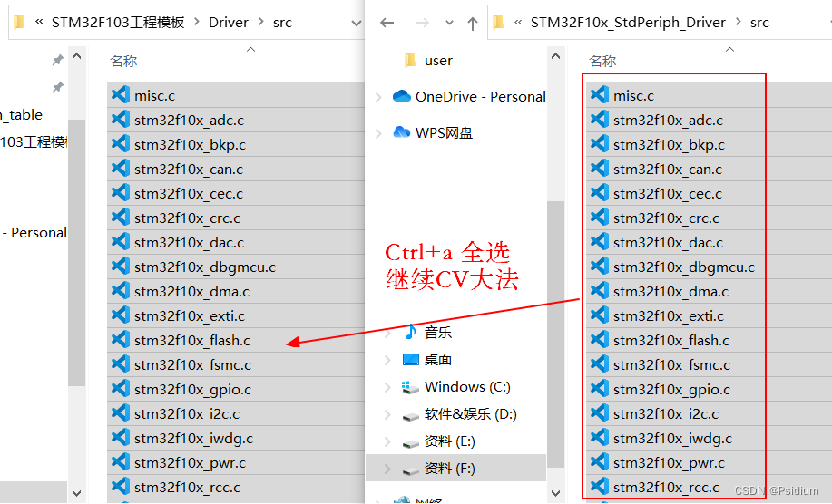The width and height of the screenshot is (832, 504).
Task: Select stm32f10x_rcc.c name in right window
Action: [667, 487]
